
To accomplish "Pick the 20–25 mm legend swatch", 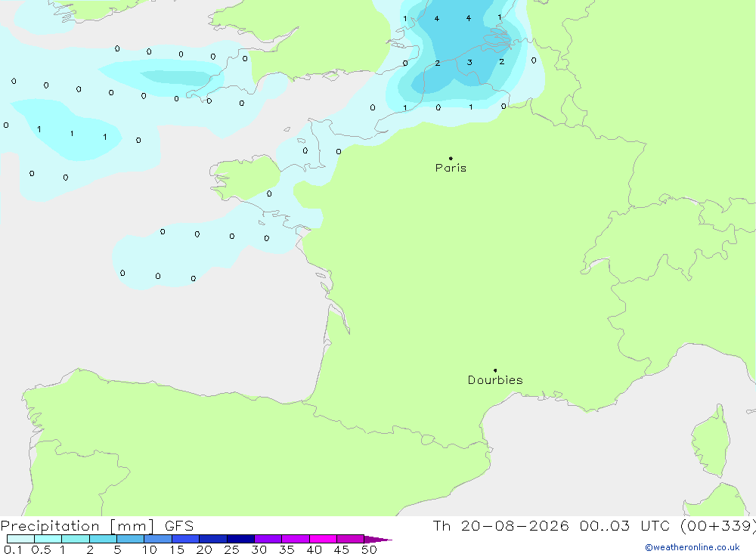I will 212,539.
